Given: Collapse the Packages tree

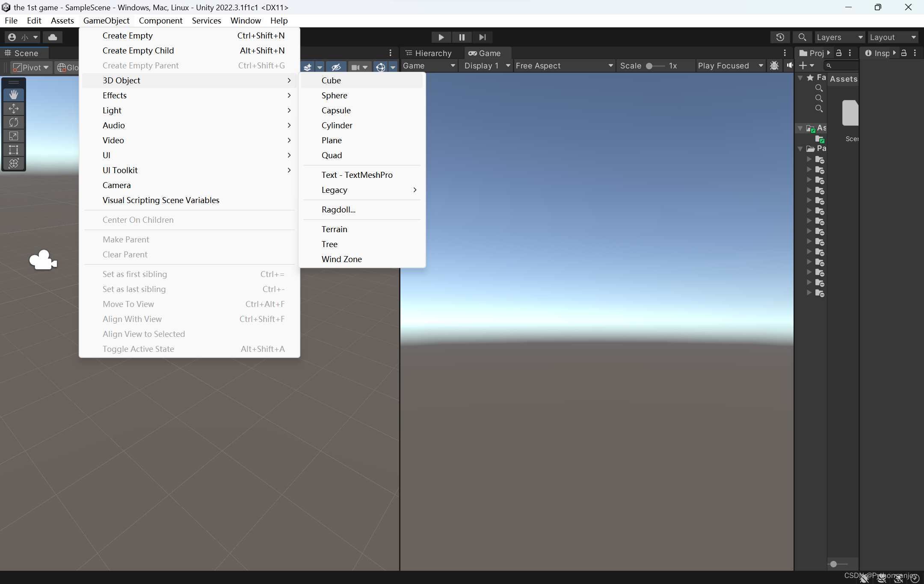Looking at the screenshot, I should click(800, 149).
